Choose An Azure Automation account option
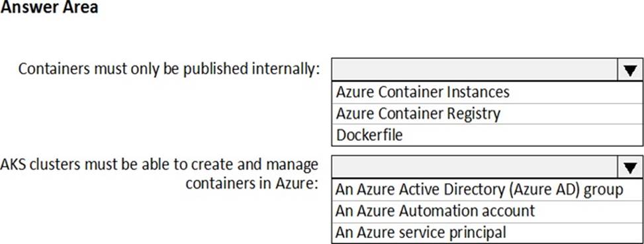 click(486, 211)
